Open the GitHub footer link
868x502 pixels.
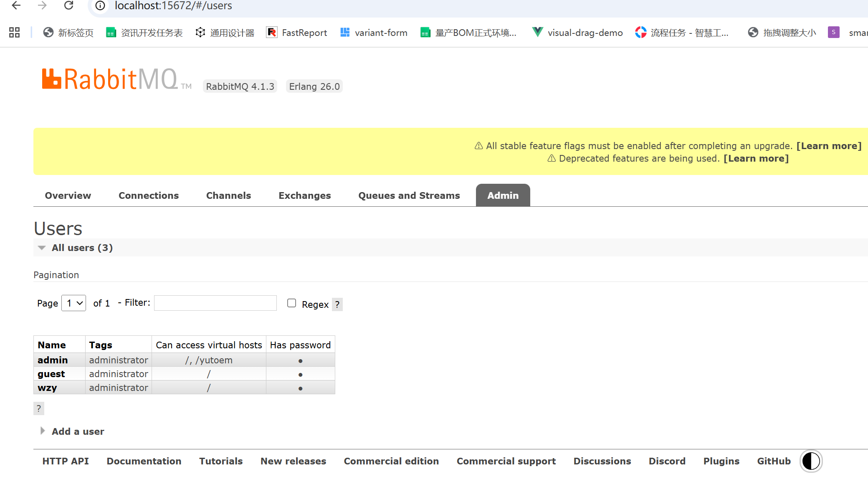point(774,461)
